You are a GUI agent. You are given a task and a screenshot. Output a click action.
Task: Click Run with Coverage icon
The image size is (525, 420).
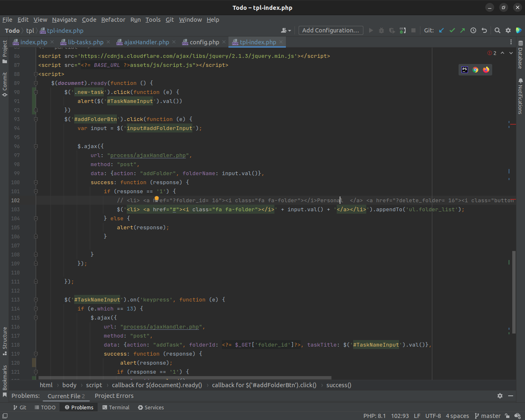click(x=392, y=30)
